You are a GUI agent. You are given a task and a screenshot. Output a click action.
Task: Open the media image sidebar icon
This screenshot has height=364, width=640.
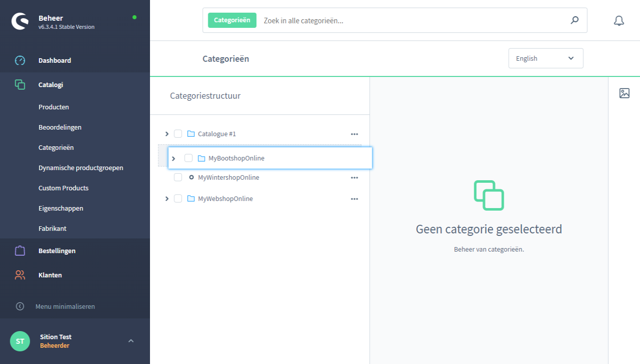[x=624, y=93]
